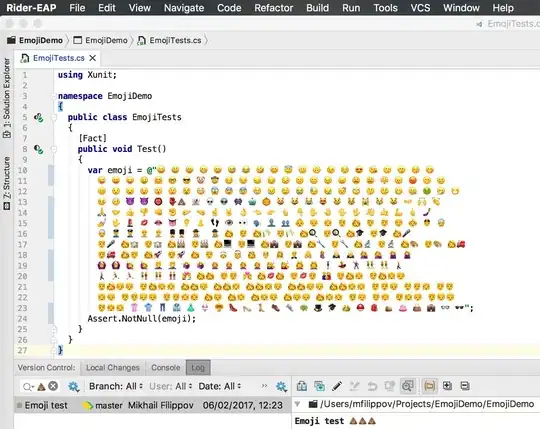The image size is (540, 429).
Task: Select the Emoji test commit row
Action: tap(152, 405)
